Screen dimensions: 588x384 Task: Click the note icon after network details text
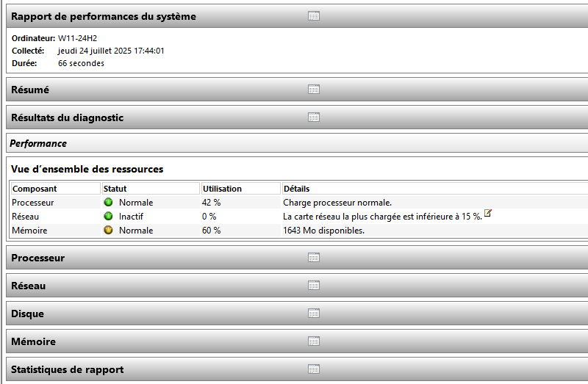click(488, 214)
